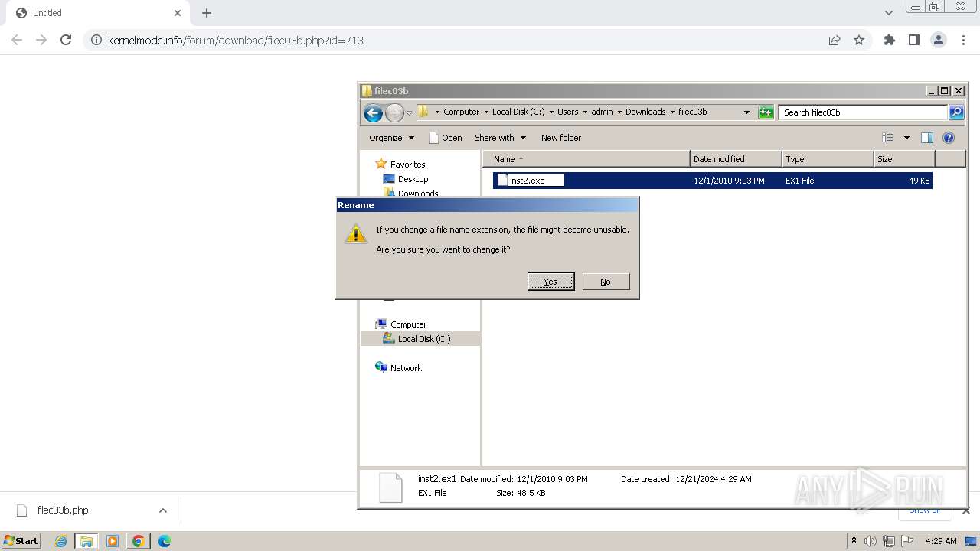The width and height of the screenshot is (980, 551).
Task: Open Chrome three-dot menu
Action: pyautogui.click(x=963, y=40)
